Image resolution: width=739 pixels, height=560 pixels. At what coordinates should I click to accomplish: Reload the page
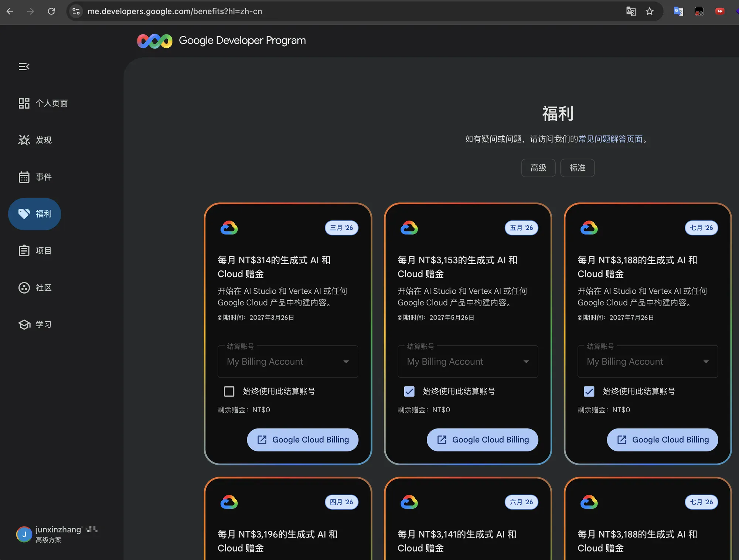tap(51, 11)
